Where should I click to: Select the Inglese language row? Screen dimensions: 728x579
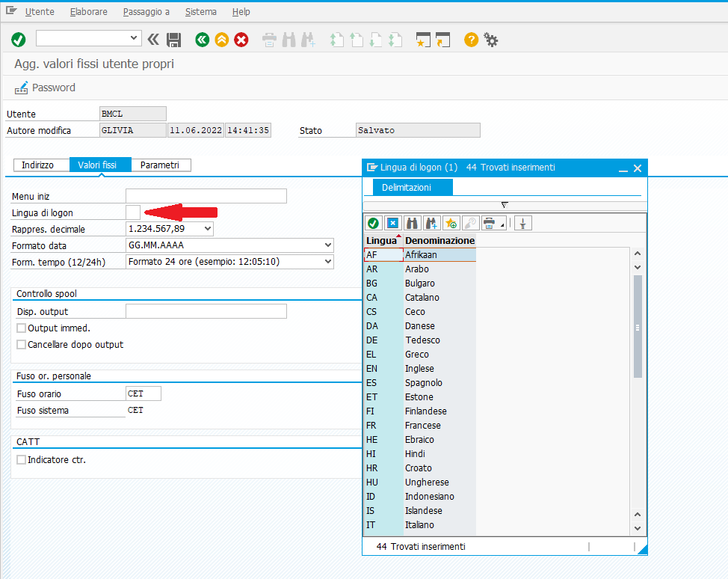420,369
